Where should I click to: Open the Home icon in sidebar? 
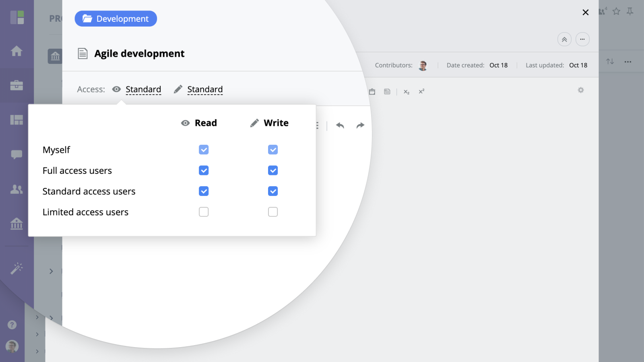(17, 51)
